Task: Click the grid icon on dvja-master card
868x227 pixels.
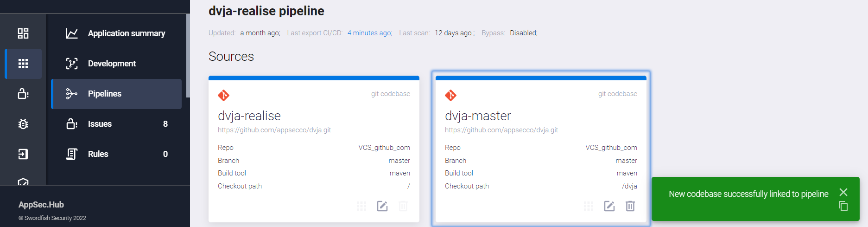Action: click(589, 206)
